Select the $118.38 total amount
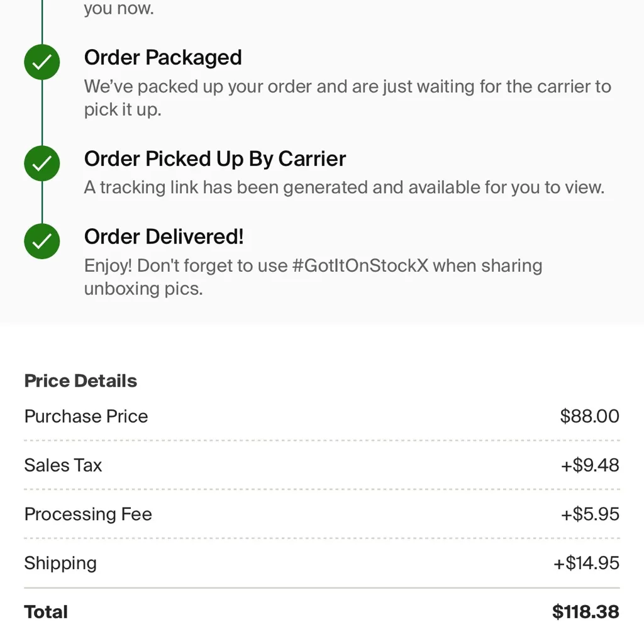The height and width of the screenshot is (644, 644). point(586,612)
